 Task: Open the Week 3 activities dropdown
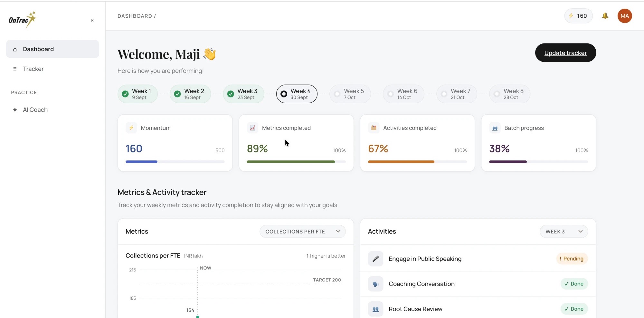pos(564,232)
